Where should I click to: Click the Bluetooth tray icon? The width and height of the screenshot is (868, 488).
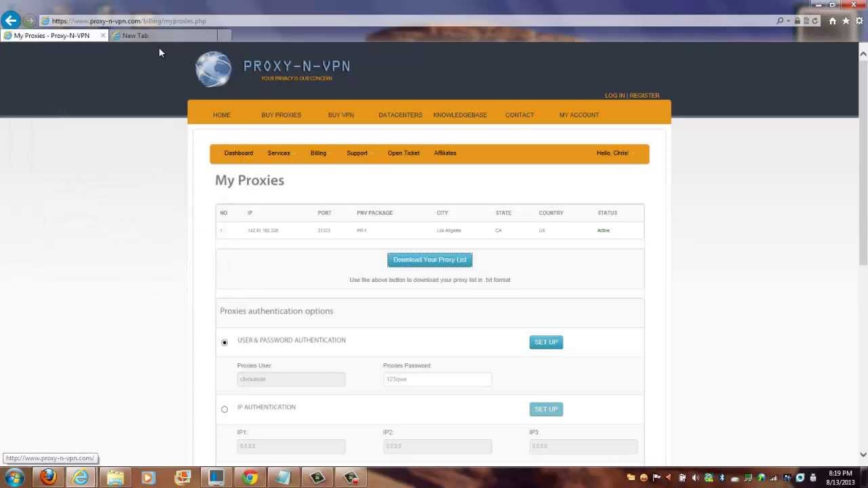coord(722,479)
